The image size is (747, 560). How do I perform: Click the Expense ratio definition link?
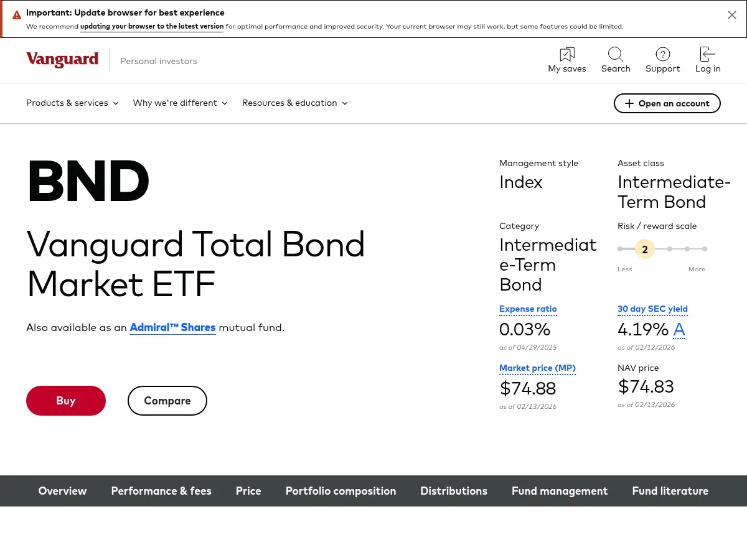click(x=528, y=309)
